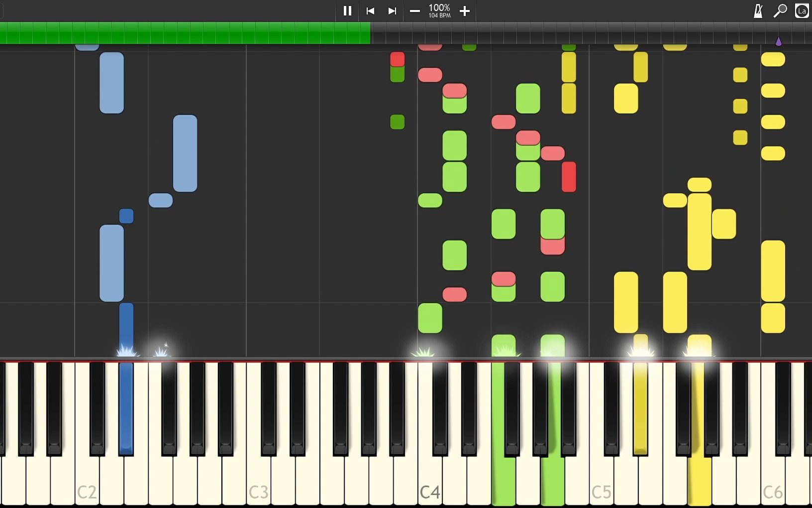
Task: Click the 100% 104 BPM speed readout
Action: pyautogui.click(x=439, y=10)
